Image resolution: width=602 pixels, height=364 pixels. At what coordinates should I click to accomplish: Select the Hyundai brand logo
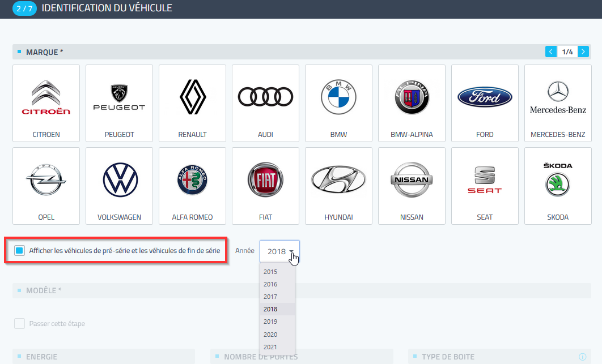[x=338, y=179]
